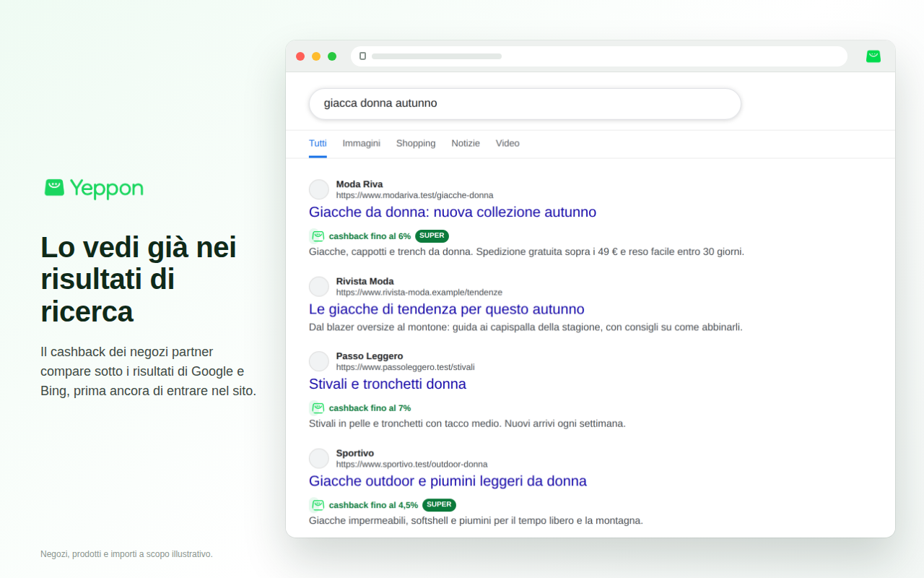Click the 'Negozi, prodotti e importi' disclaimer text
924x578 pixels.
coord(126,554)
